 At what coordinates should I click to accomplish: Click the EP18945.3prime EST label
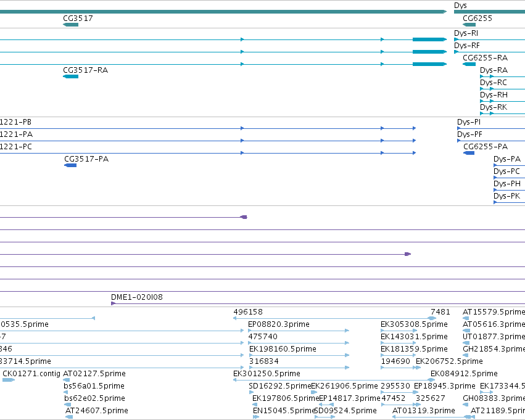pyautogui.click(x=445, y=387)
